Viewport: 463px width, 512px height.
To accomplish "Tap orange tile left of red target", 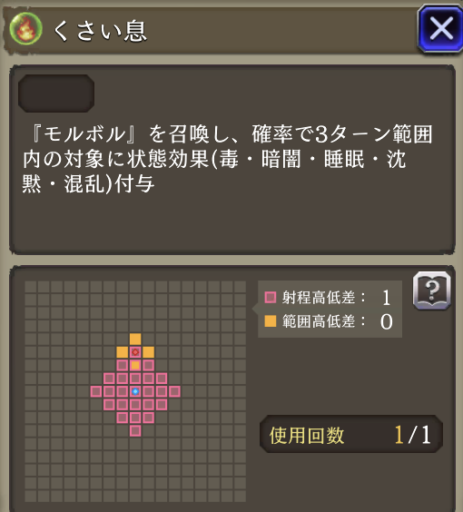I will pyautogui.click(x=122, y=352).
